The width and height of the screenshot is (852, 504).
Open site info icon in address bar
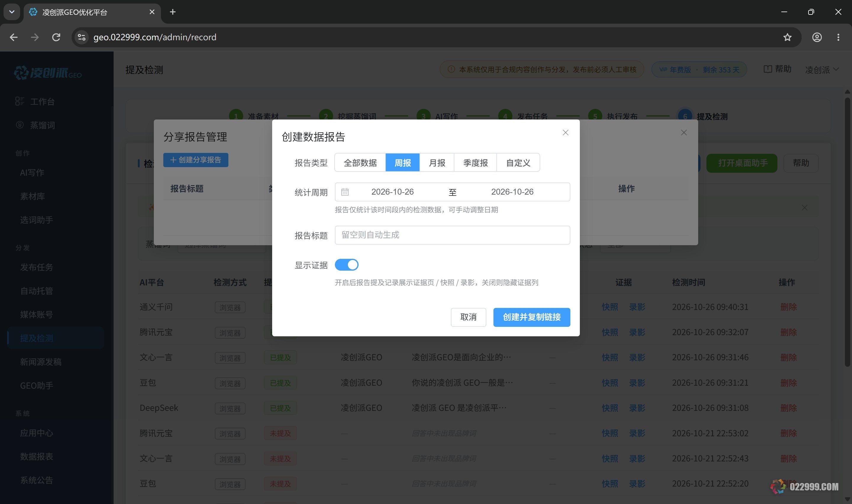click(81, 37)
